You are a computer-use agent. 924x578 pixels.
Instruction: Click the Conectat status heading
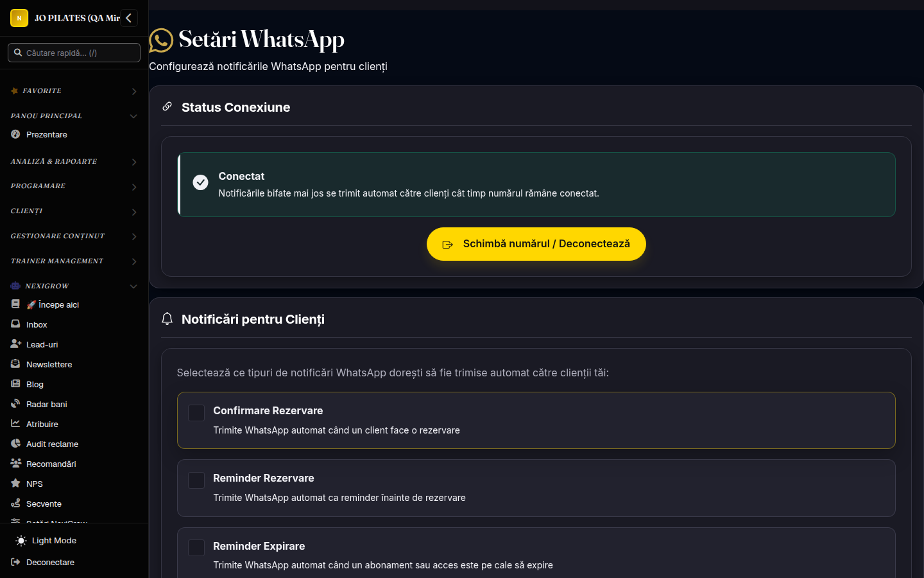click(241, 176)
